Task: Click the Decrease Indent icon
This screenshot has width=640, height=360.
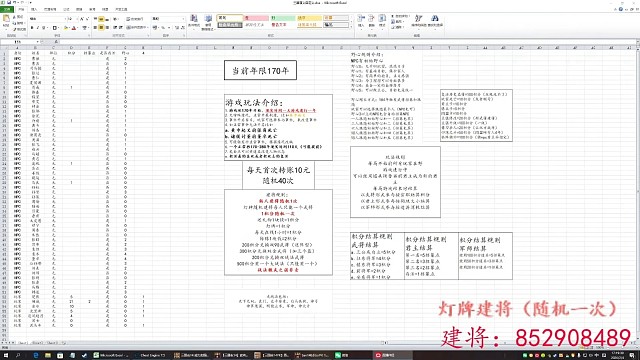Action: click(115, 28)
